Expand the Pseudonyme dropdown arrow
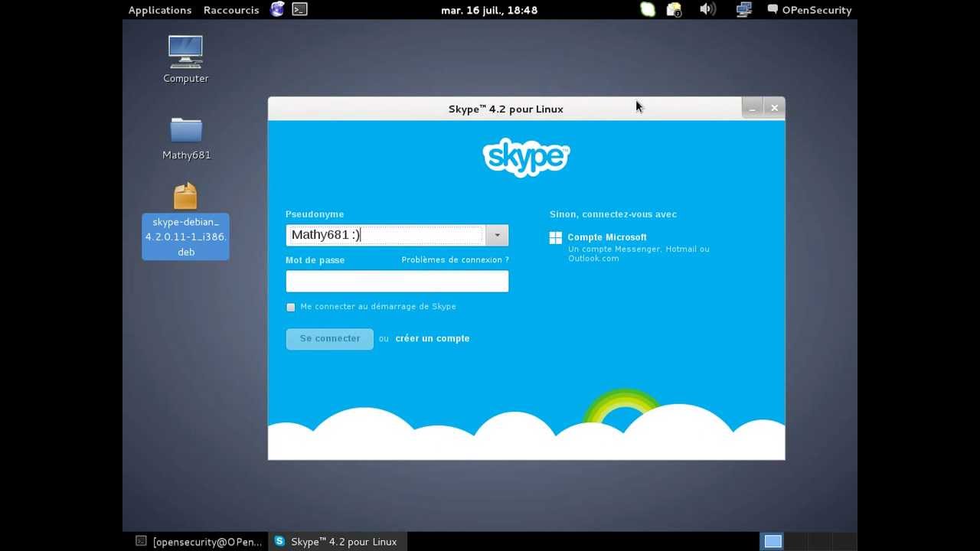This screenshot has width=980, height=551. pos(497,235)
